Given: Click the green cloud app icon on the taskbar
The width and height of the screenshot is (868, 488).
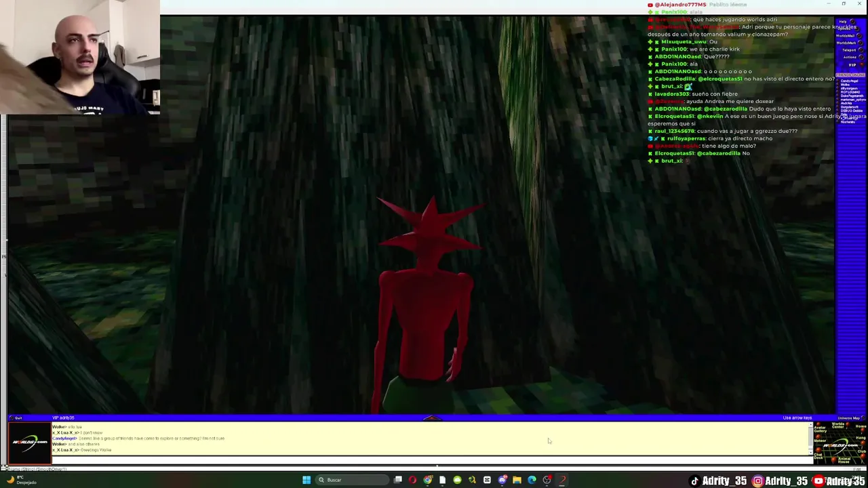Looking at the screenshot, I should pyautogui.click(x=457, y=480).
